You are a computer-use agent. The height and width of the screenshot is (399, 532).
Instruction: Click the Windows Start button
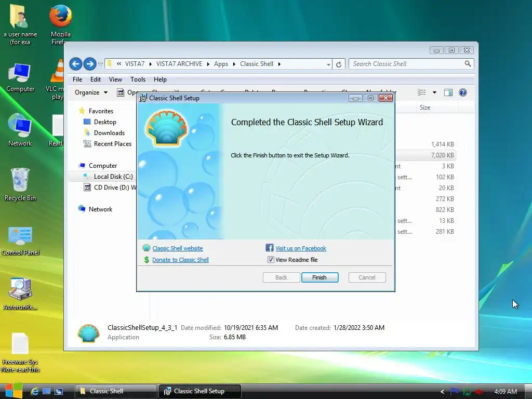click(14, 391)
